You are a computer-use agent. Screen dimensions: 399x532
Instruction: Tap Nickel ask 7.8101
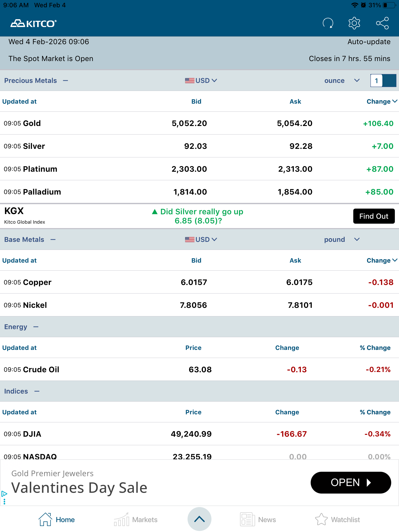click(300, 305)
